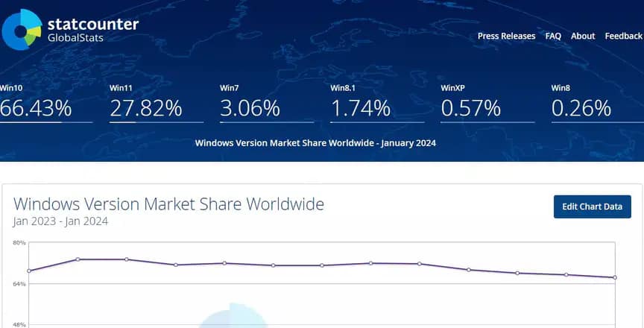Go to the About page
The width and height of the screenshot is (644, 328).
[583, 36]
